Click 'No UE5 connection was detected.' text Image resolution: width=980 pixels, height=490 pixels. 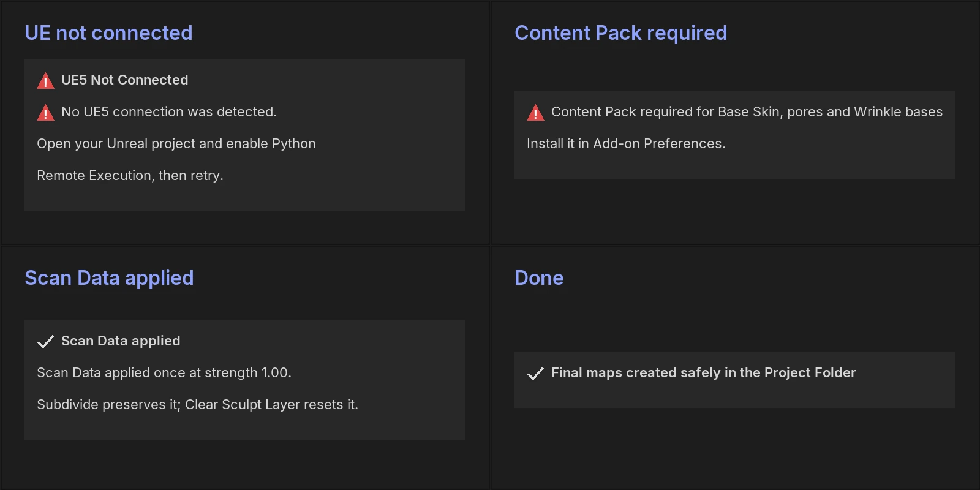pos(169,112)
